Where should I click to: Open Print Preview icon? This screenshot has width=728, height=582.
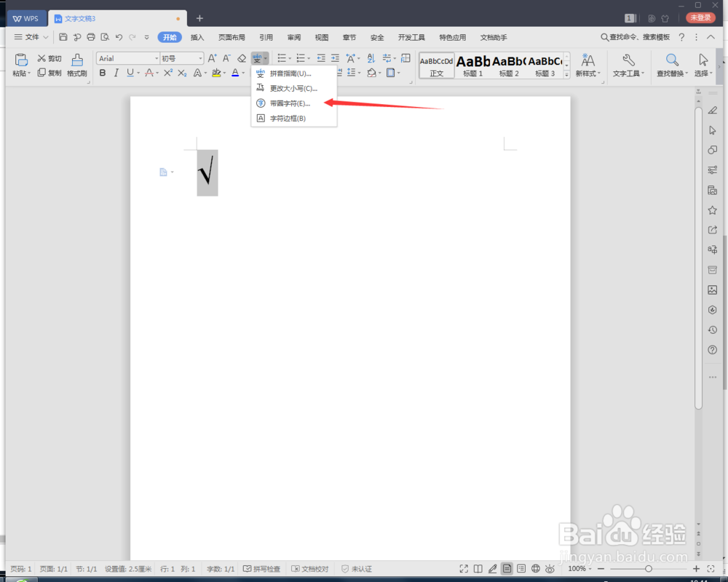(x=105, y=37)
